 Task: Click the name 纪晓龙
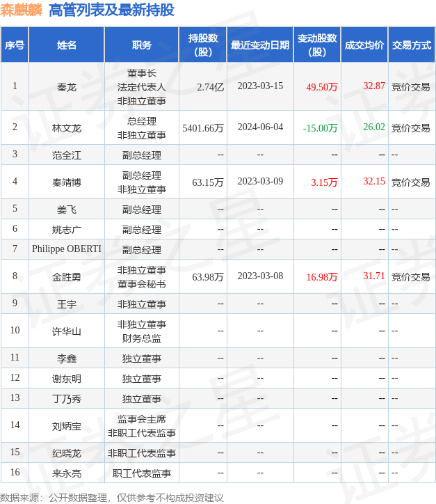coord(67,453)
